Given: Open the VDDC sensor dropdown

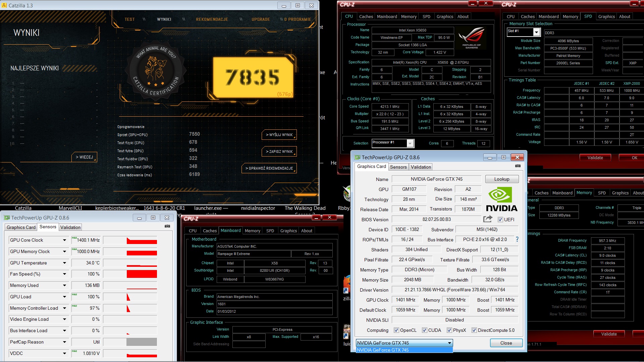Looking at the screenshot, I should (x=64, y=353).
